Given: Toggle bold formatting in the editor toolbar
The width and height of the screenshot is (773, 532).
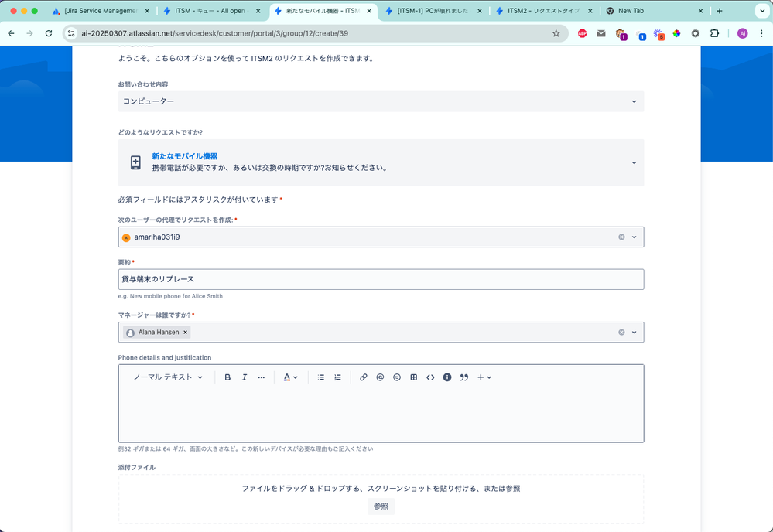Looking at the screenshot, I should pos(227,377).
